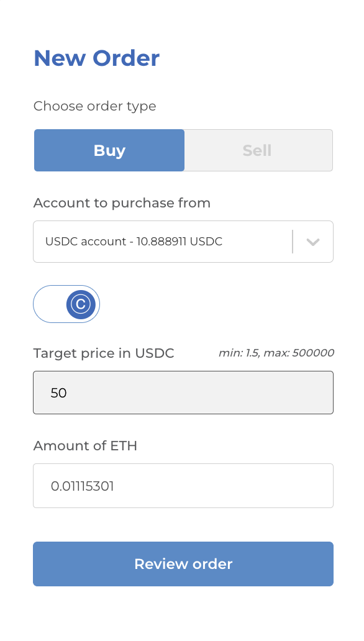Click the Choose order type label
The image size is (364, 641).
click(95, 106)
